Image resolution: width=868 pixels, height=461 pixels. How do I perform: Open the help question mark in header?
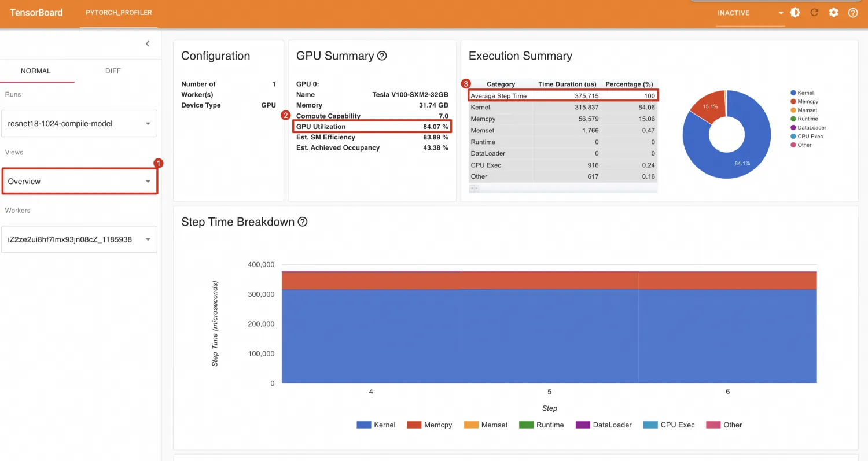(x=853, y=12)
